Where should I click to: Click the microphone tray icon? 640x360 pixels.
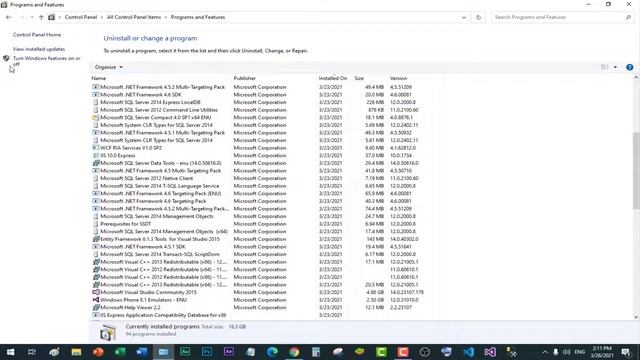pos(556,352)
